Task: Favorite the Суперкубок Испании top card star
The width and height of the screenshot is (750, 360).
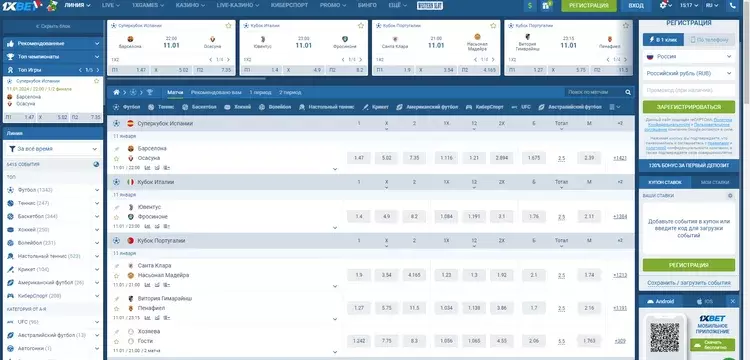Action: click(x=228, y=25)
